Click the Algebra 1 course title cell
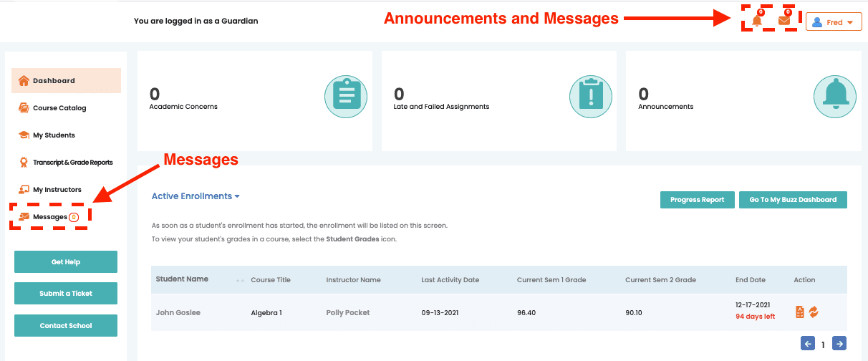This screenshot has width=868, height=361. (x=266, y=313)
